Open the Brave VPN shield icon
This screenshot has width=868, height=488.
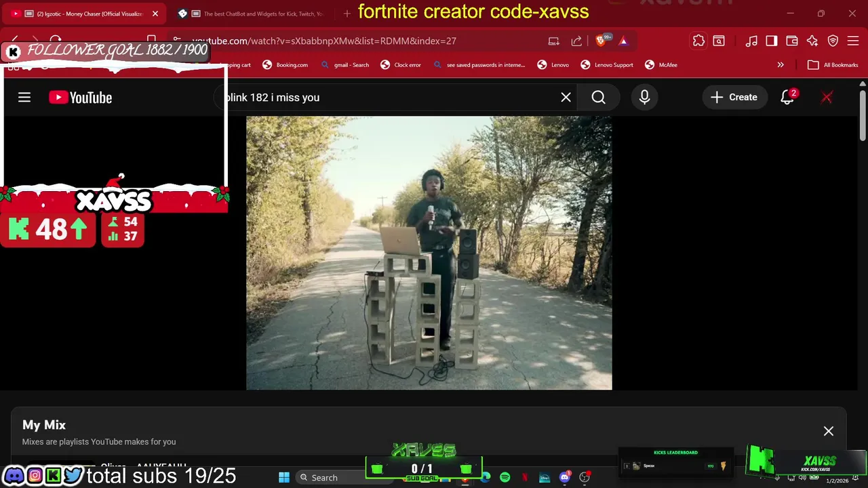(833, 41)
